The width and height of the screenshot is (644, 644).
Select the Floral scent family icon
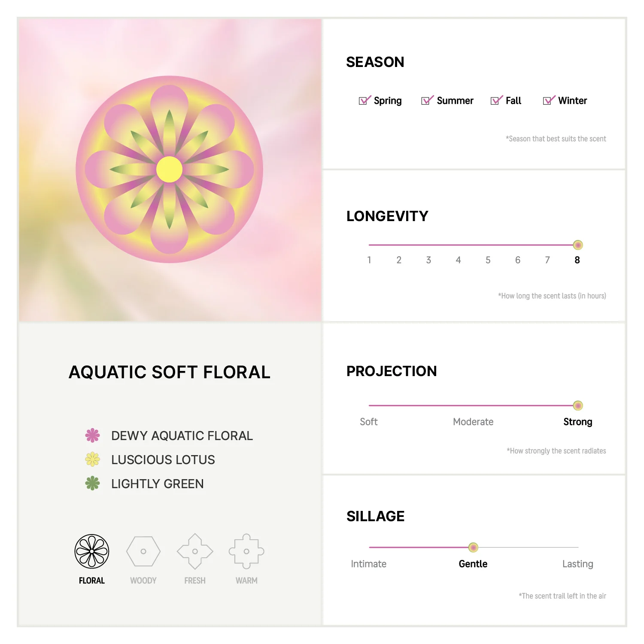coord(92,551)
